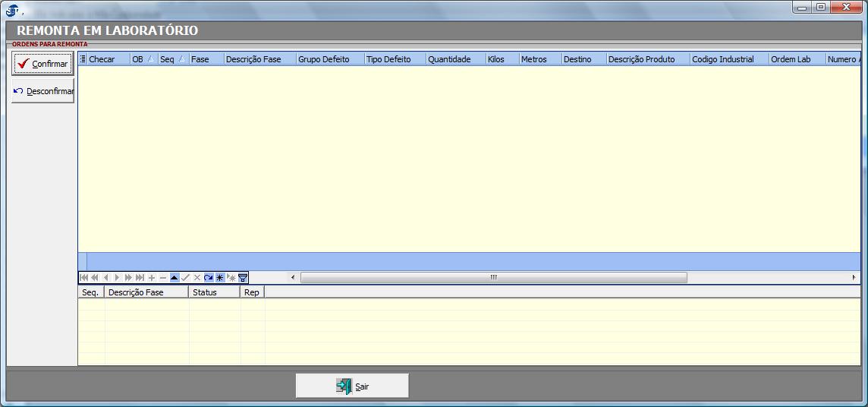868x407 pixels.
Task: Click the Sair exit button
Action: coord(352,386)
